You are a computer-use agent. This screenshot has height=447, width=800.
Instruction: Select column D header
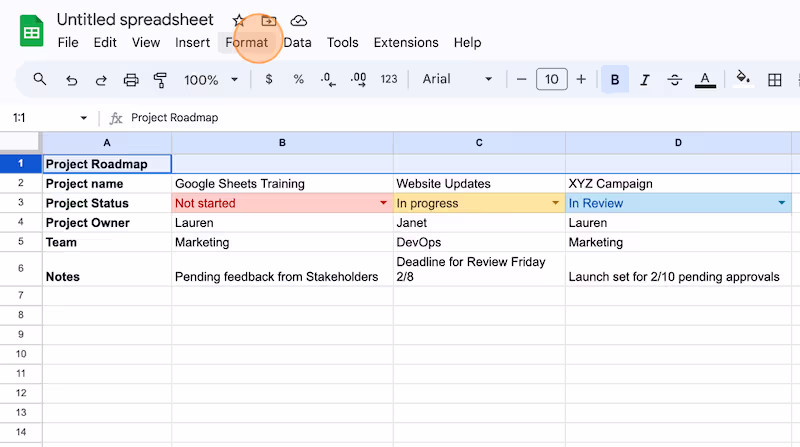[678, 143]
